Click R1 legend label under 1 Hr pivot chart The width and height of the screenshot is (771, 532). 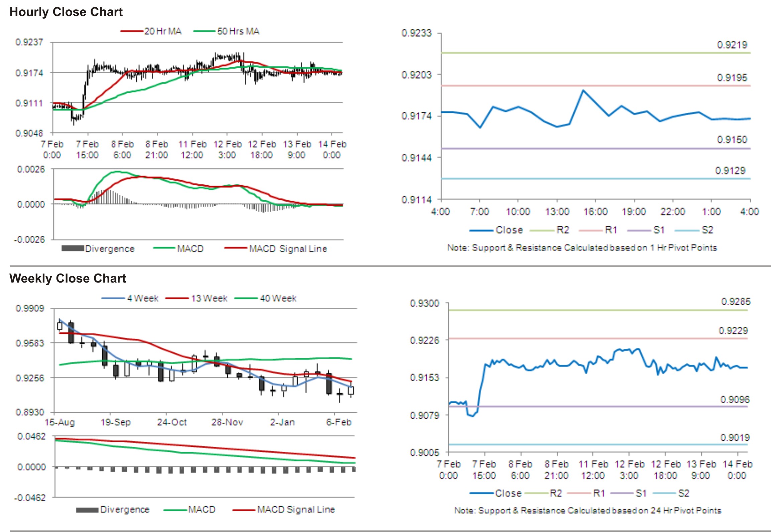611,230
